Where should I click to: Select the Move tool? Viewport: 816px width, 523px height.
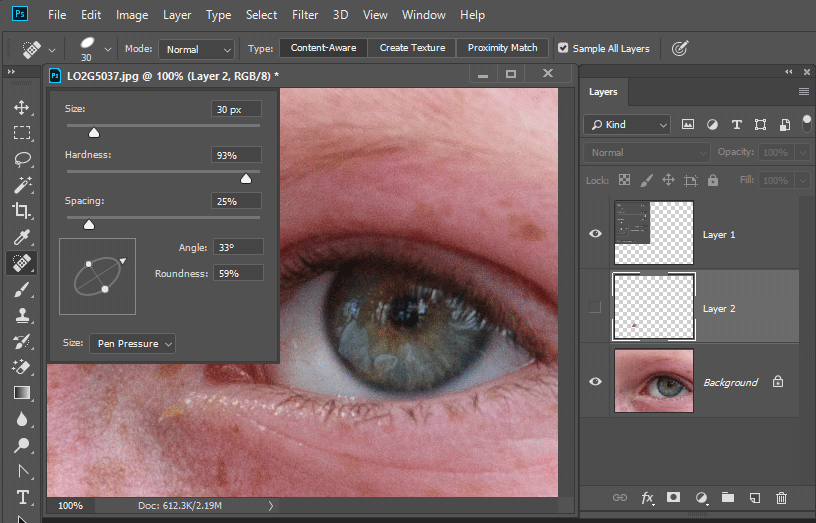(x=22, y=108)
